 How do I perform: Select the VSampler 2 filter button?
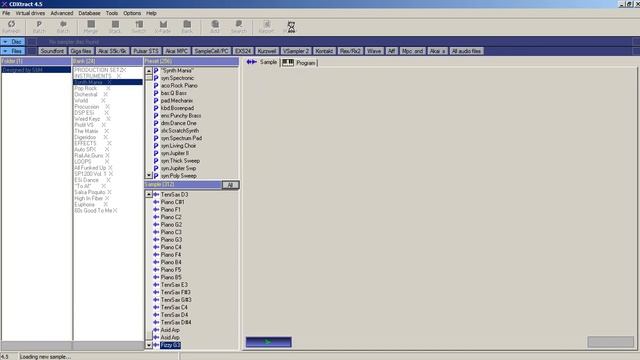click(296, 51)
